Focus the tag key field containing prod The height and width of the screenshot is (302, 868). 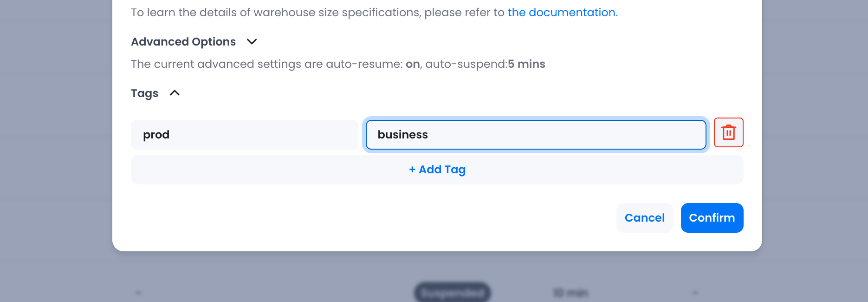[x=244, y=135]
